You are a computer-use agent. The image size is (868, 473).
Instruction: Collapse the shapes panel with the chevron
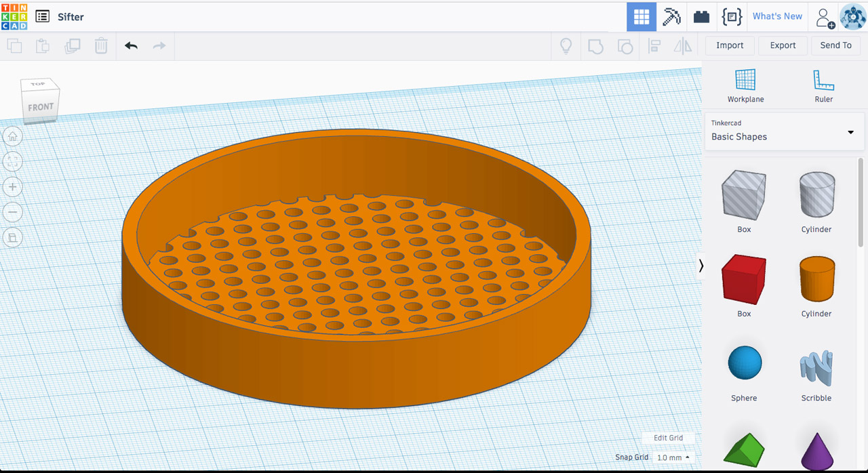[x=701, y=266]
